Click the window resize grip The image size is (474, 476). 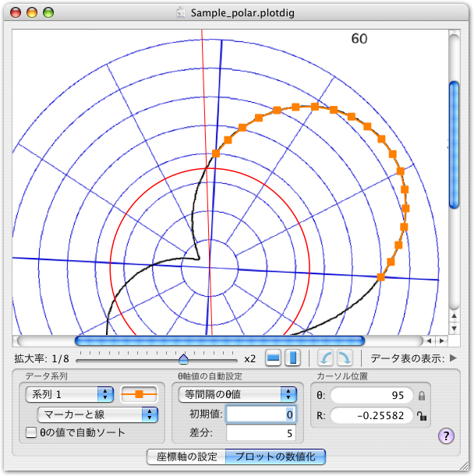[x=464, y=465]
